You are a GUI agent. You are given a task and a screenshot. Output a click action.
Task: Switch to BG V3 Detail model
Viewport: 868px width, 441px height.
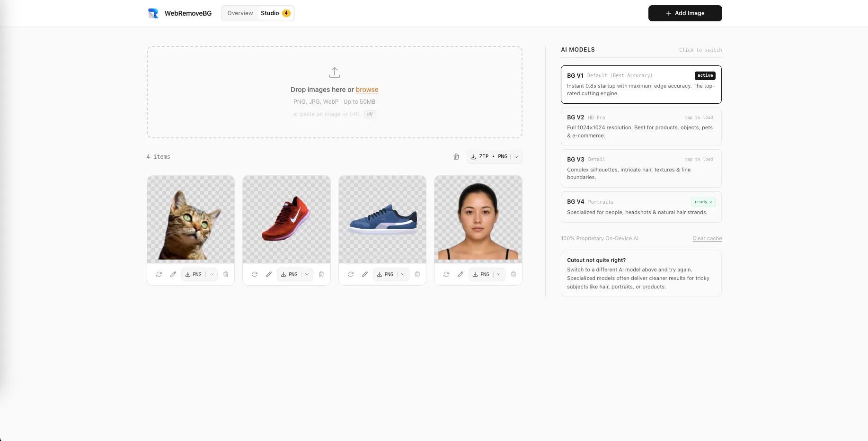[641, 168]
